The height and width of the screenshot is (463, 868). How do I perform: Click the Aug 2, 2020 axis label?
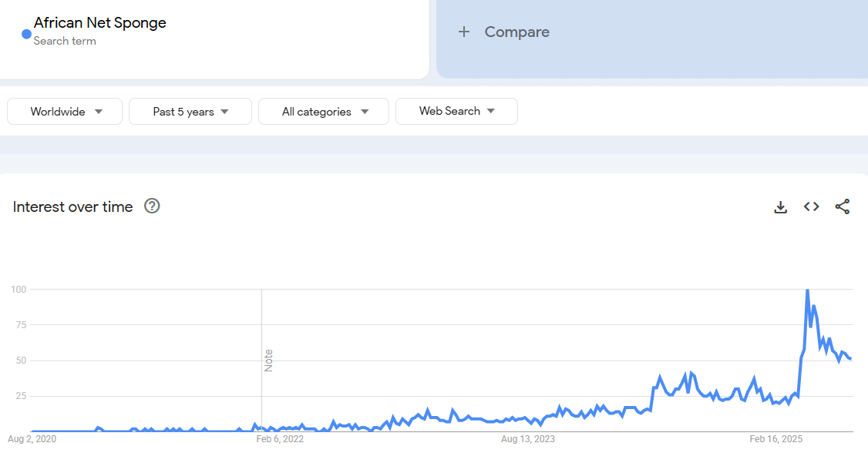click(32, 439)
